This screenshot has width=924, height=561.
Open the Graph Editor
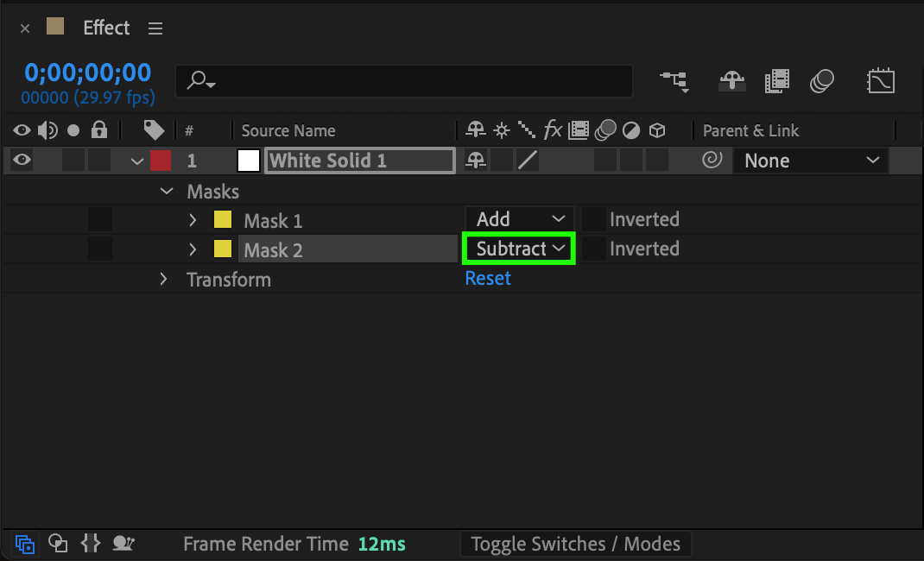tap(880, 81)
